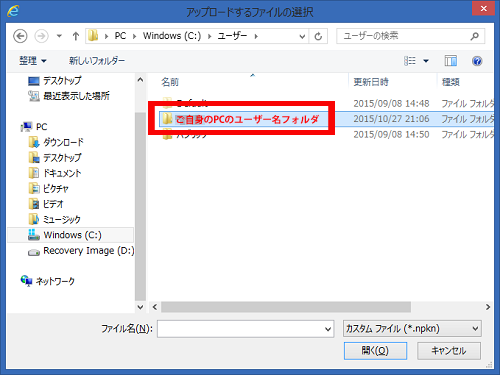Refresh the current folder view

coord(318,36)
